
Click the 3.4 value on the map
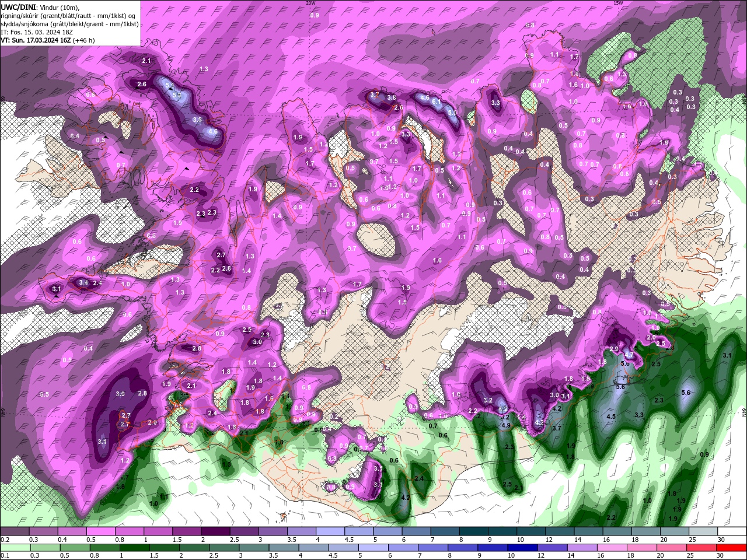click(83, 282)
